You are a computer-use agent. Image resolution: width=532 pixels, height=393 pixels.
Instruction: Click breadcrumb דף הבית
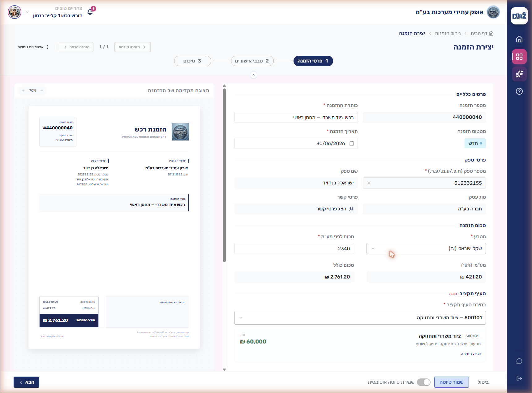tap(479, 33)
